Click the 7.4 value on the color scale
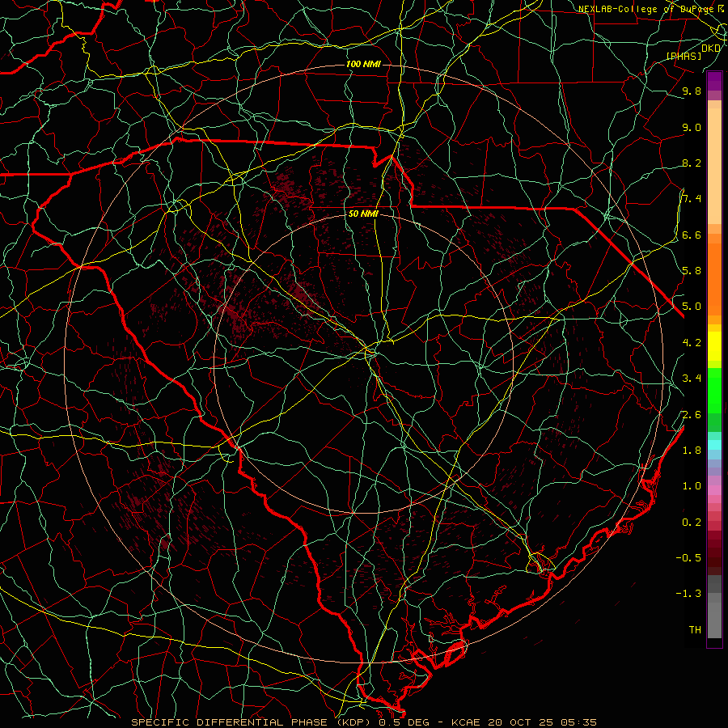 tap(692, 199)
